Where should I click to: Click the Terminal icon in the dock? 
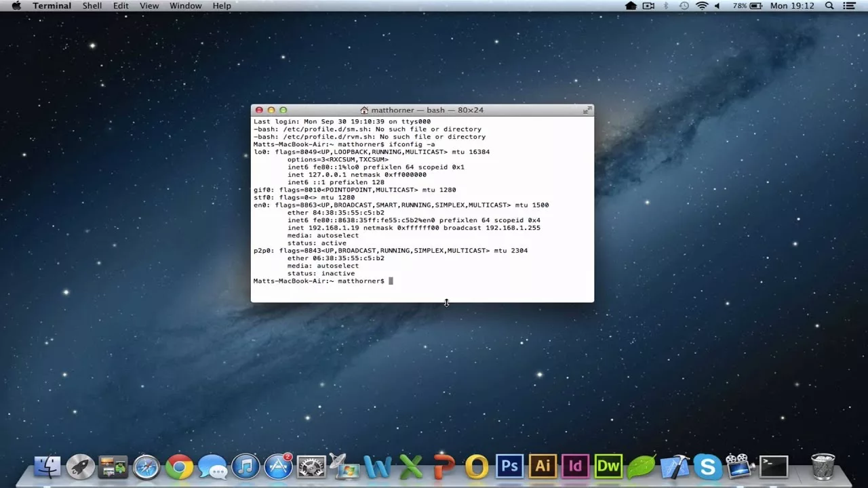pos(773,466)
